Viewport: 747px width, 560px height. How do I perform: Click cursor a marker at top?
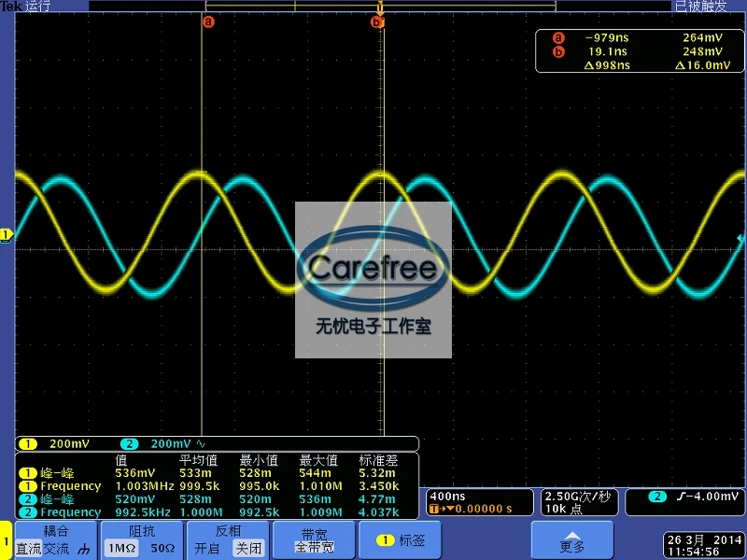[208, 21]
